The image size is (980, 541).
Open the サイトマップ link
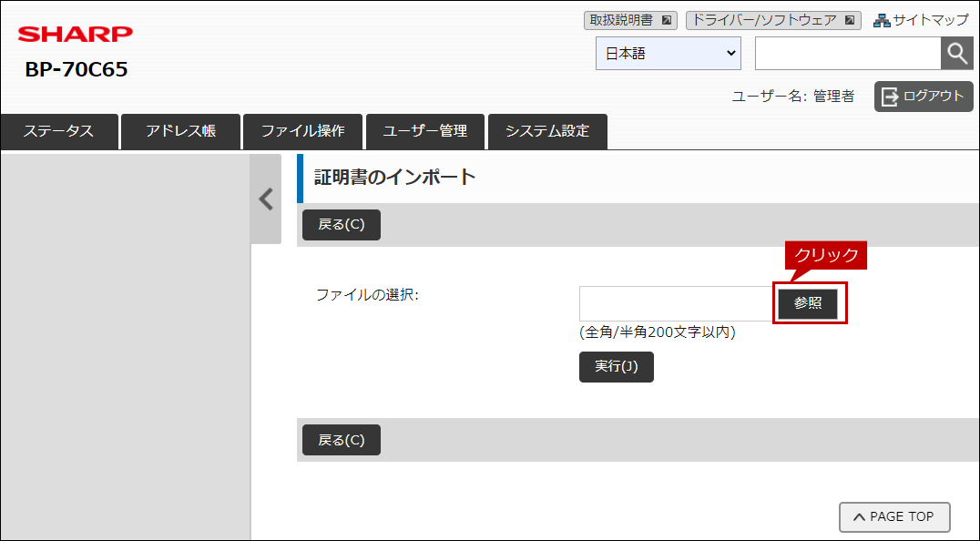(921, 20)
